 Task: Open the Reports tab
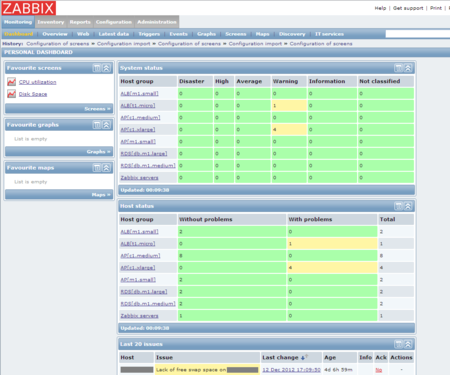point(80,22)
